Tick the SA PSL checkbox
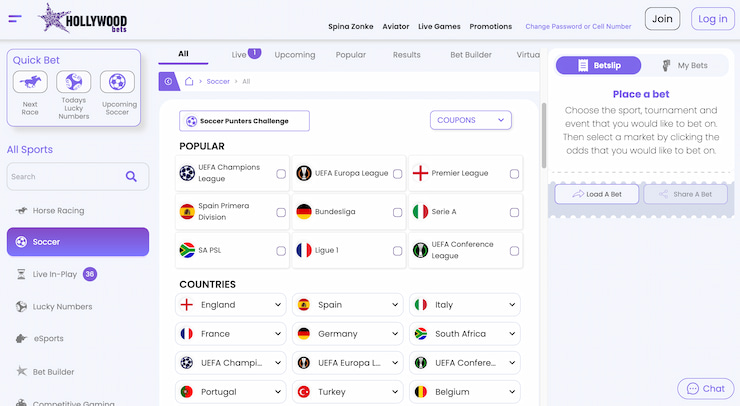Viewport: 740px width, 406px height. [281, 251]
